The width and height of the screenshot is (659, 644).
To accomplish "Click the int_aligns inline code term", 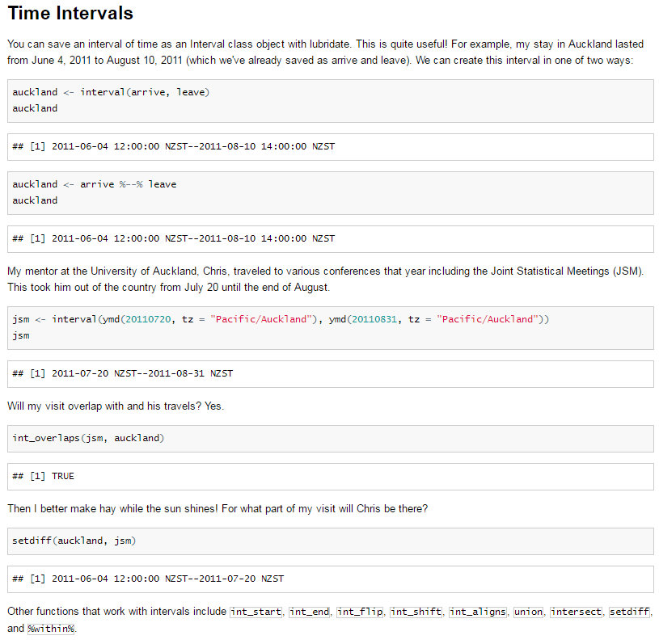I will [x=478, y=612].
